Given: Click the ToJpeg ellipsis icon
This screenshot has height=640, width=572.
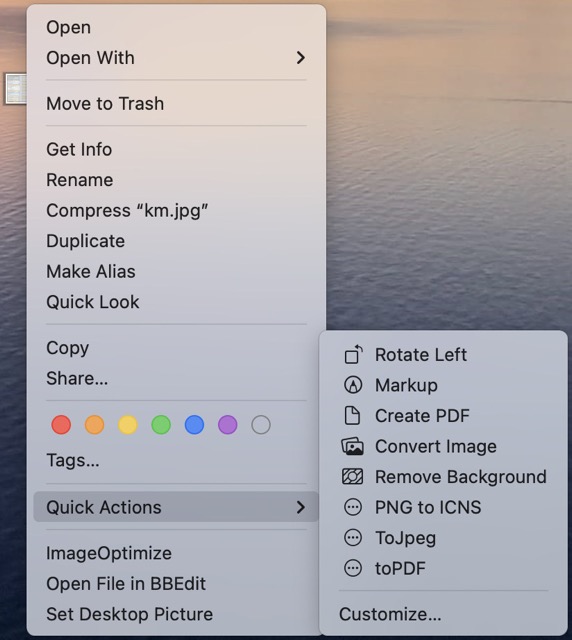Looking at the screenshot, I should [353, 538].
